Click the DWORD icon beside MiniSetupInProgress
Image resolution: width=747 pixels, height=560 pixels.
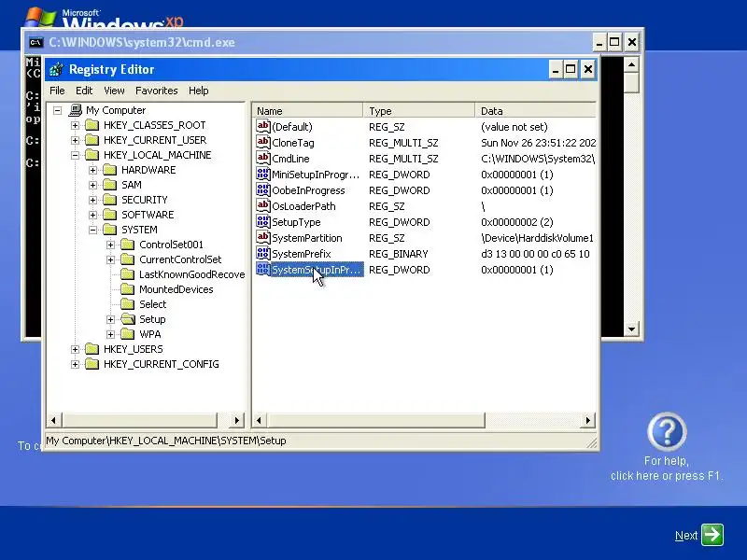(263, 174)
